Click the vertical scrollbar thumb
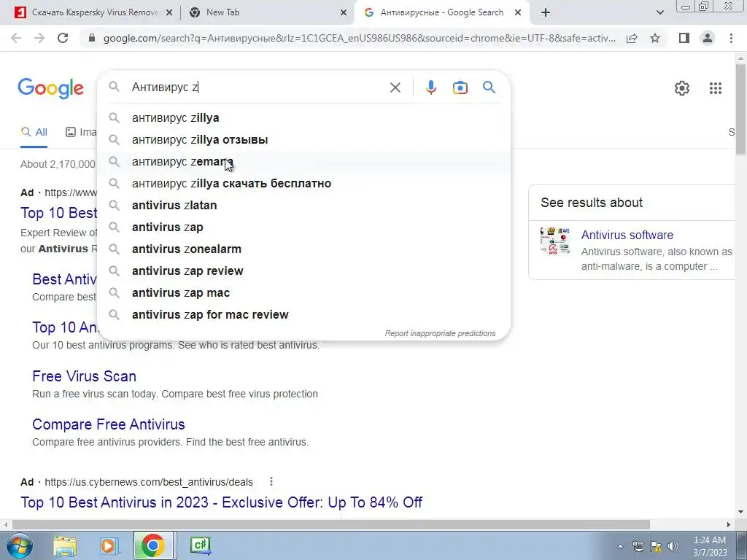The width and height of the screenshot is (747, 560). (x=741, y=109)
